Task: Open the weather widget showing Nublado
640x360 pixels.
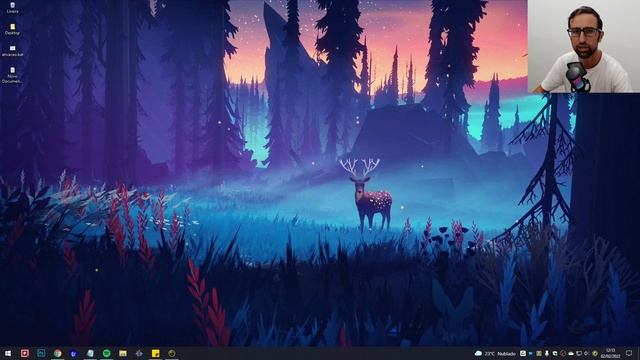Action: tap(496, 353)
